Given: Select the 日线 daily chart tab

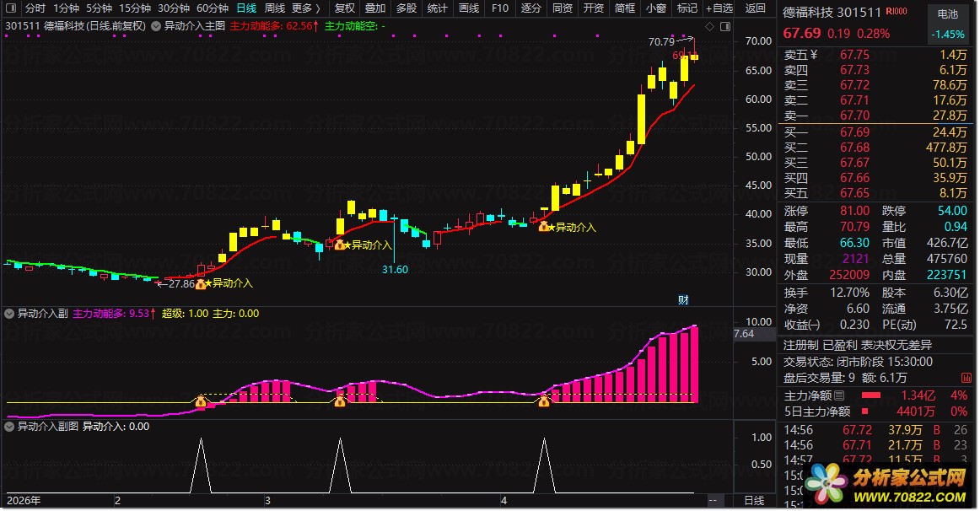Looking at the screenshot, I should pos(246,8).
